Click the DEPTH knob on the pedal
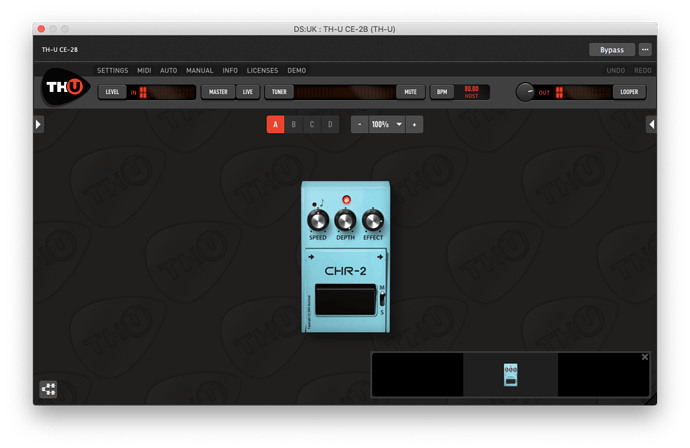The image size is (690, 448). click(x=345, y=220)
